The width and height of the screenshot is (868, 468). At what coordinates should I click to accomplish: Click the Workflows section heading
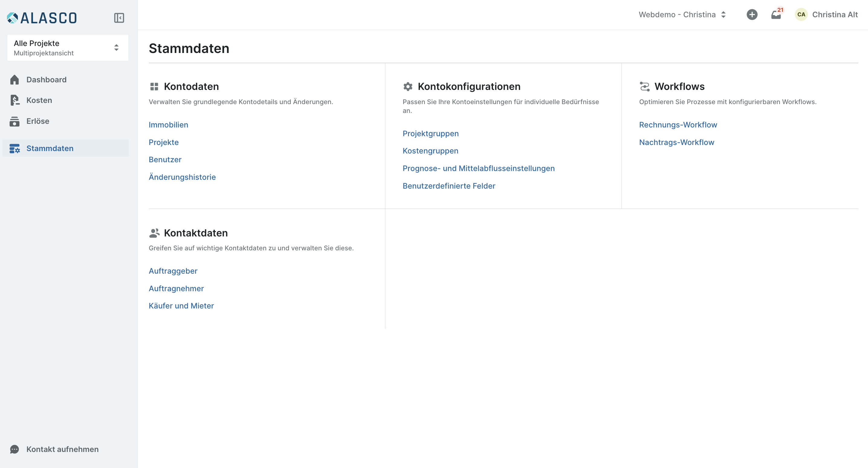[x=679, y=87]
